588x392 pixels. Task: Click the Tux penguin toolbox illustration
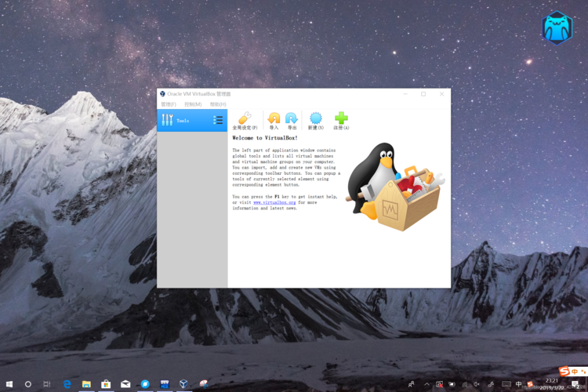tap(395, 187)
